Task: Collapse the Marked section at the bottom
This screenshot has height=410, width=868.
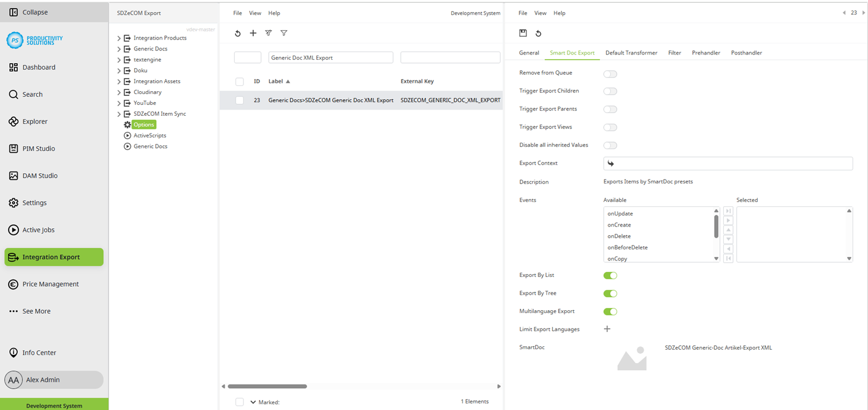Action: point(253,402)
